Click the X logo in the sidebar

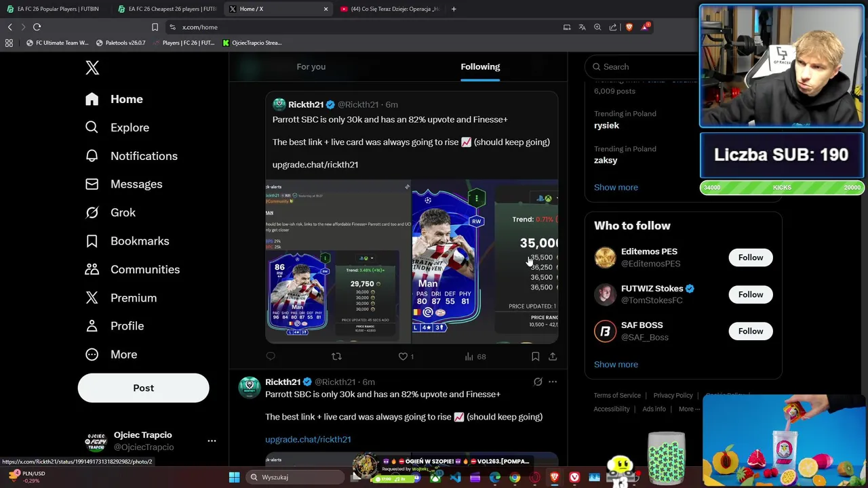click(92, 67)
